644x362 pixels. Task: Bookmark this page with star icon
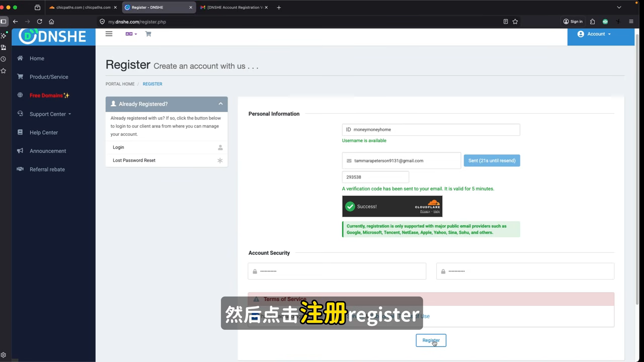pyautogui.click(x=515, y=22)
